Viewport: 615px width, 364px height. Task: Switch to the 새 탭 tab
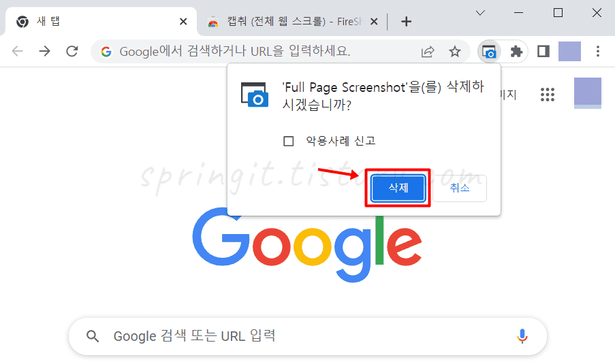(x=100, y=22)
